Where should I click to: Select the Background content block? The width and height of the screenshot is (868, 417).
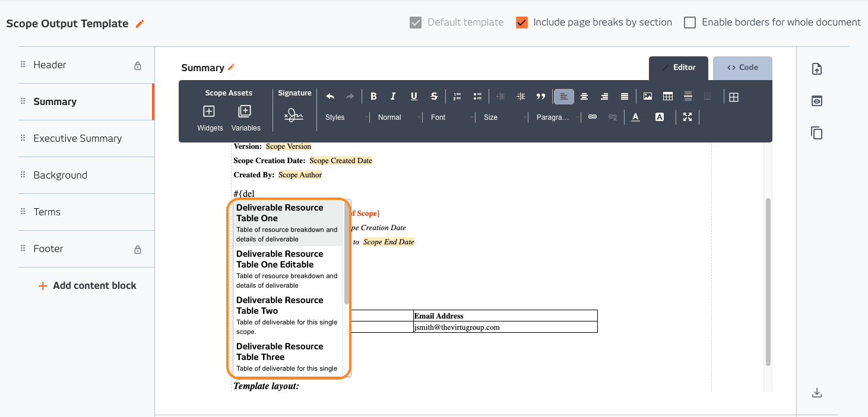(x=87, y=176)
